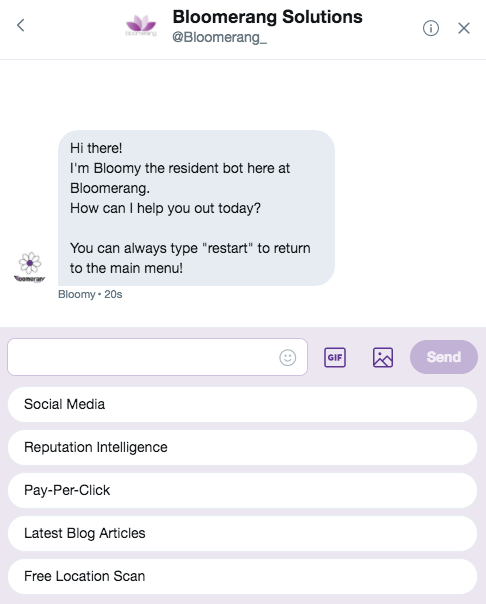This screenshot has width=486, height=604.
Task: Open the Bloomerang Solutions profile name
Action: [267, 17]
